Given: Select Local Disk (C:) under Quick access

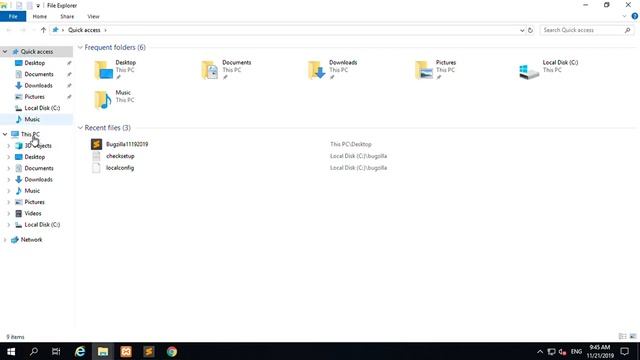Looking at the screenshot, I should point(42,108).
